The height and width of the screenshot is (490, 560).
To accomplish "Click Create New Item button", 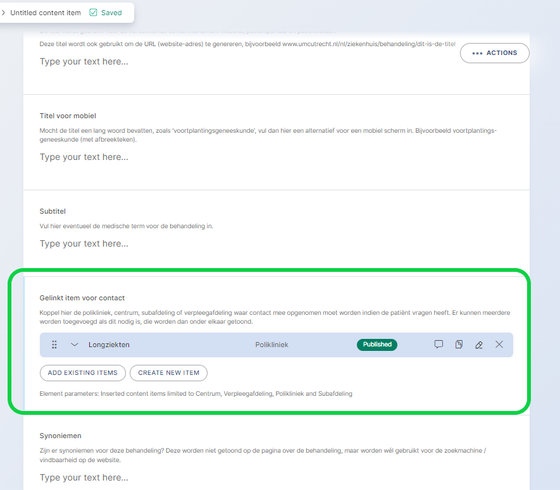I will pyautogui.click(x=169, y=373).
